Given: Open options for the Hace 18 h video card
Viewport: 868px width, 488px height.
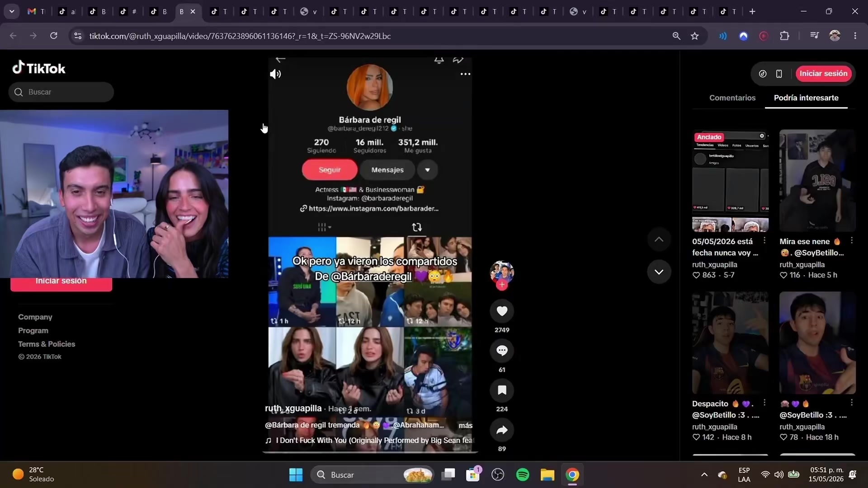Looking at the screenshot, I should (x=852, y=403).
